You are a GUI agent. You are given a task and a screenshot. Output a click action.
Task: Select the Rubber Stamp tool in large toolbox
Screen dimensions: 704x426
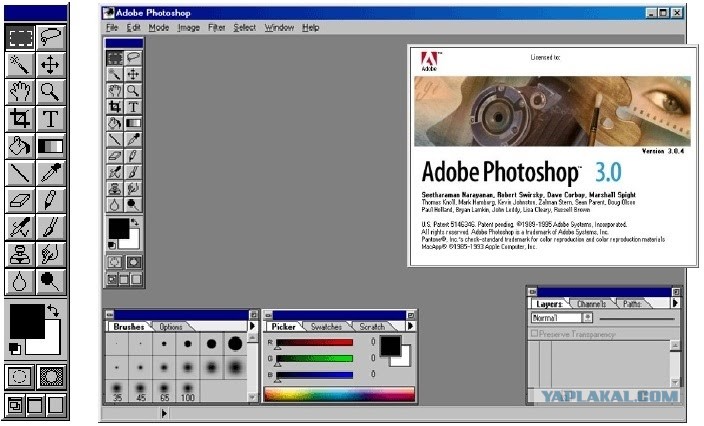point(20,255)
